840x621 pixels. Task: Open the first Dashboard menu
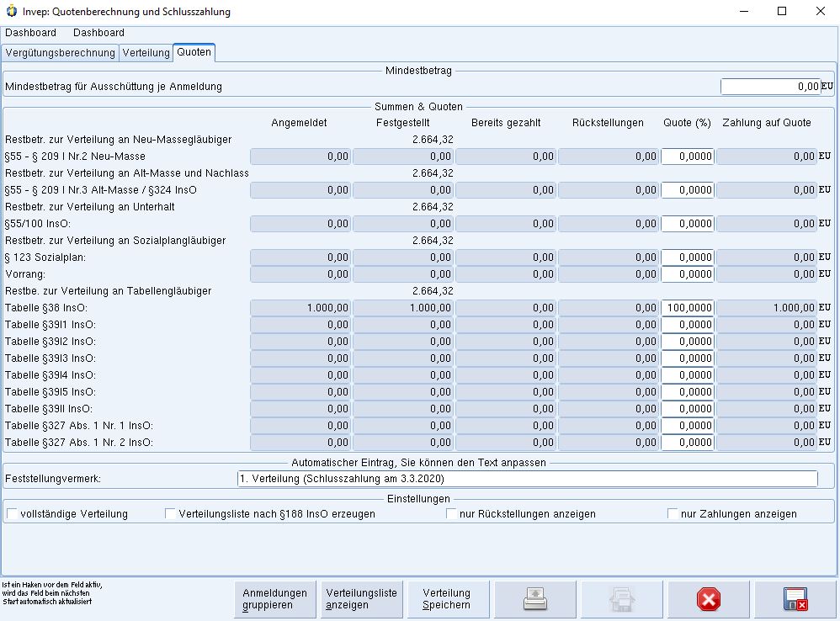coord(30,33)
